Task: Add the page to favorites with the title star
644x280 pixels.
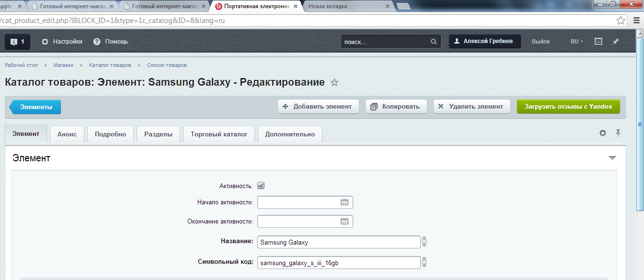Action: pos(334,82)
